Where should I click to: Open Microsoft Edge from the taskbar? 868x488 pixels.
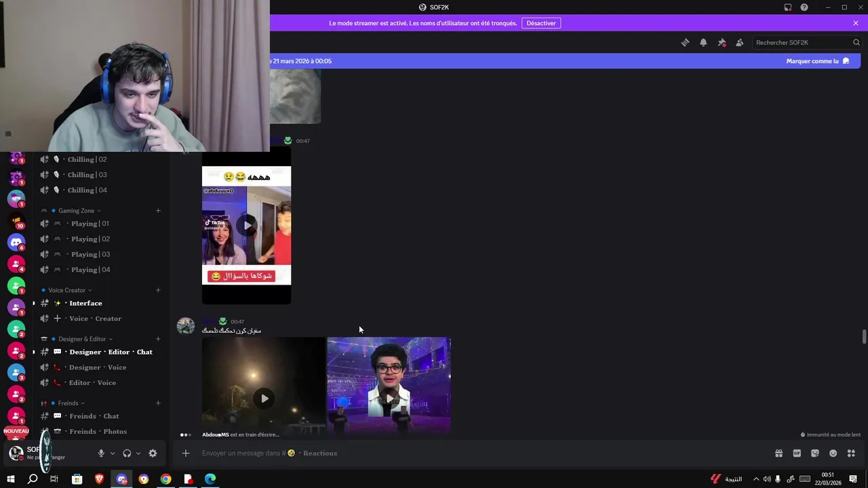(210, 479)
